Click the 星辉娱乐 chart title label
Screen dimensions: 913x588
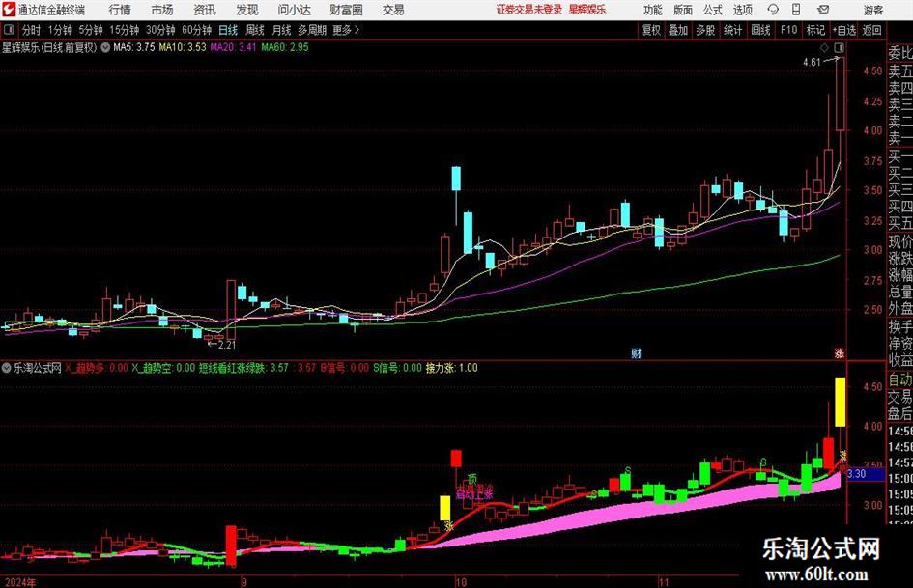[49, 47]
